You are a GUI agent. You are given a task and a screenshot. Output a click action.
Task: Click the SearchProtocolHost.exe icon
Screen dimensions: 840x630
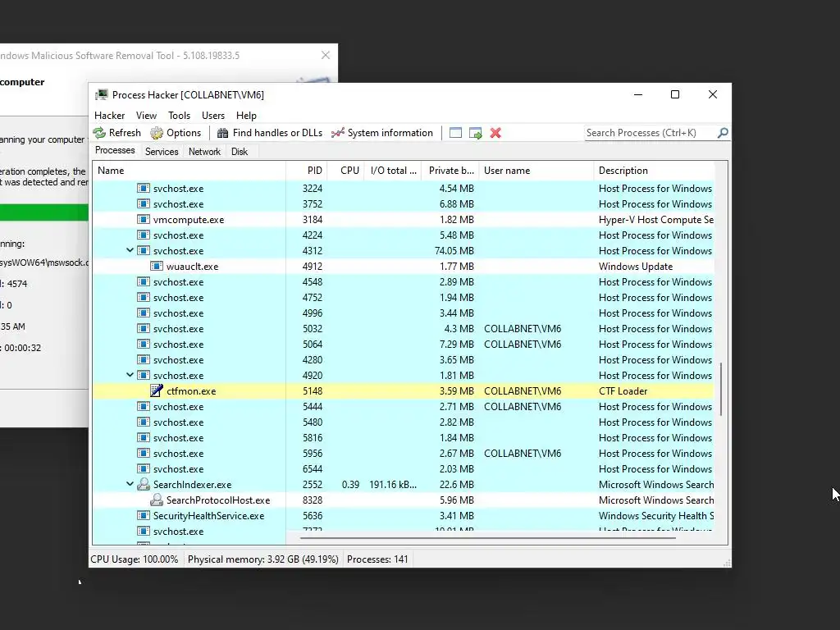(157, 500)
